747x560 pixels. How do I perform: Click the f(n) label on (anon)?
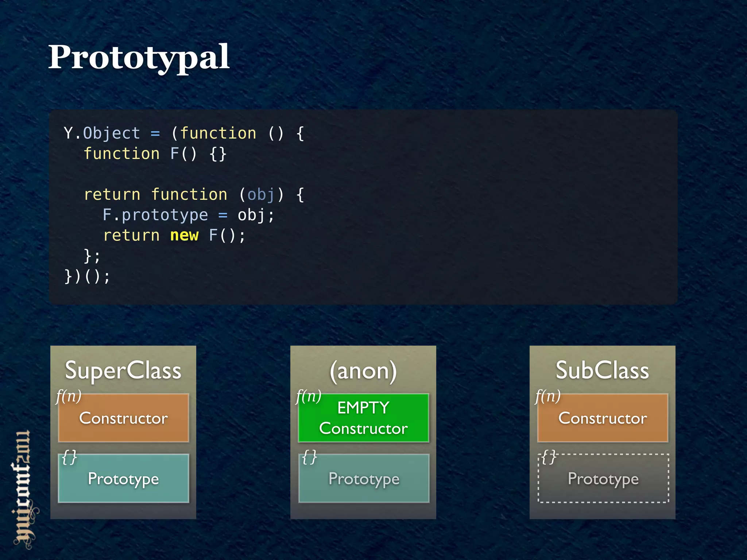click(309, 396)
